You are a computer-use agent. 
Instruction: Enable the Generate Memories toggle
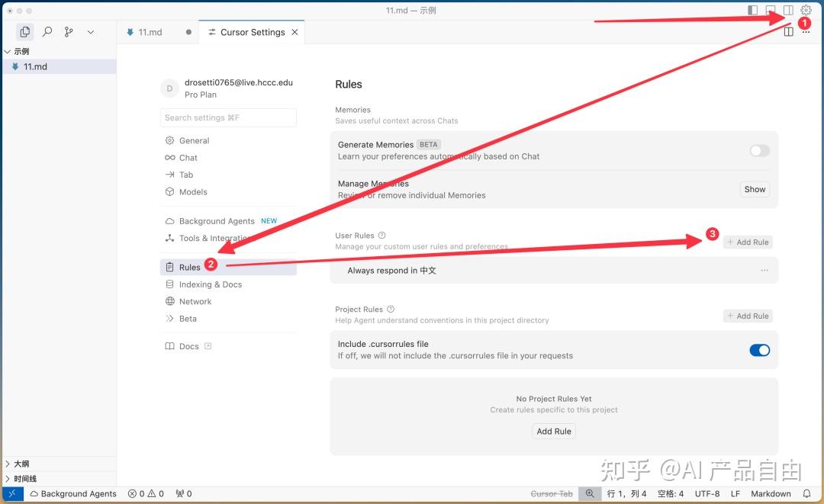tap(759, 151)
